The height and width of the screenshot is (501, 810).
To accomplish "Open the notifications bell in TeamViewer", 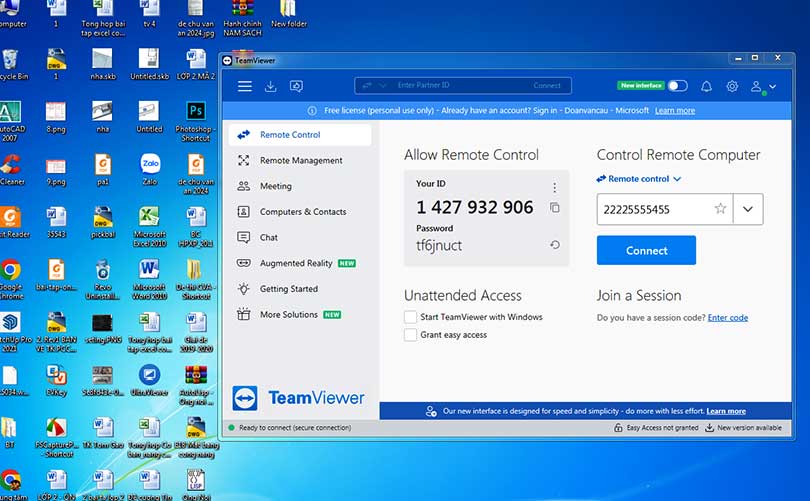I will 706,86.
